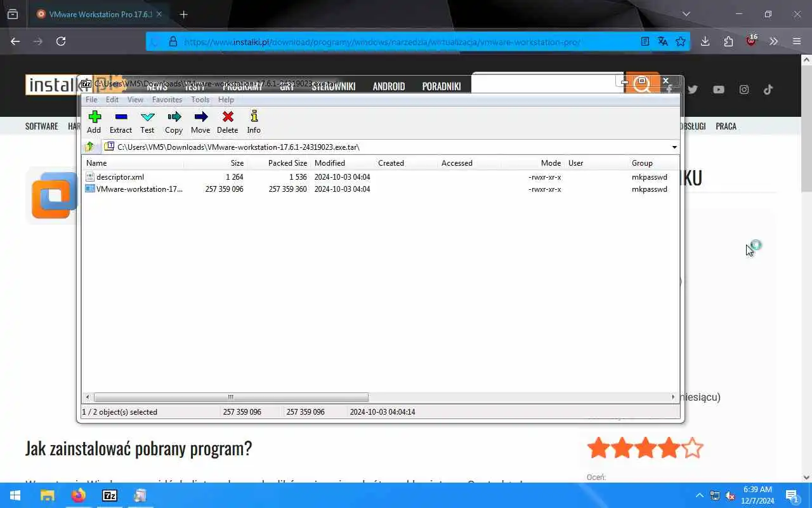
Task: Open File Explorer from the taskbar
Action: click(x=47, y=495)
